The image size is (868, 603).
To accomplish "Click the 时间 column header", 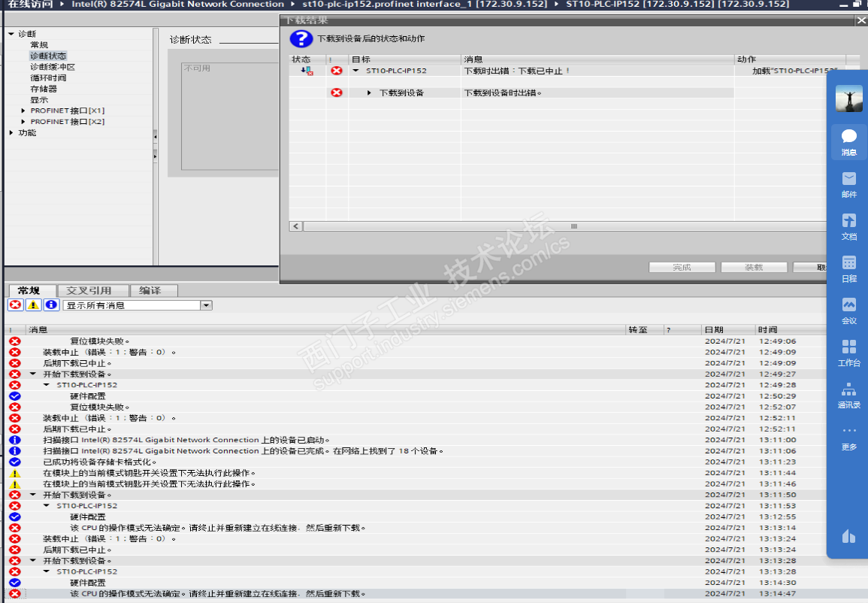I will point(791,330).
